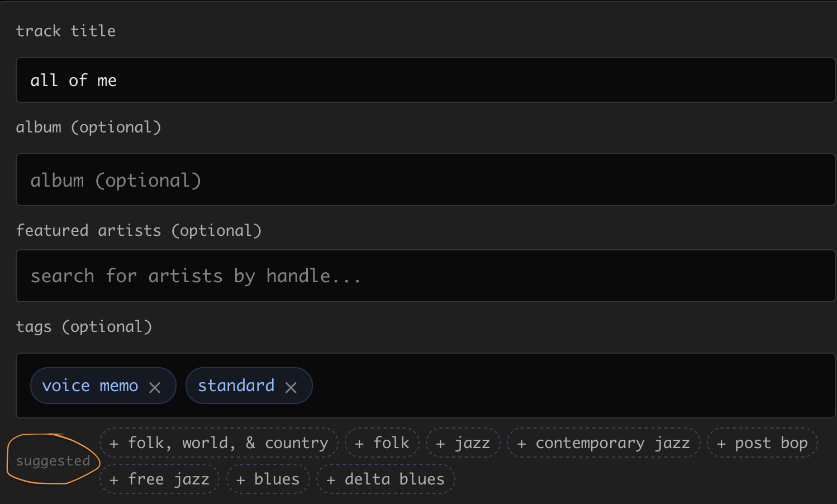This screenshot has height=504, width=837.
Task: Focus the album input box
Action: point(425,180)
